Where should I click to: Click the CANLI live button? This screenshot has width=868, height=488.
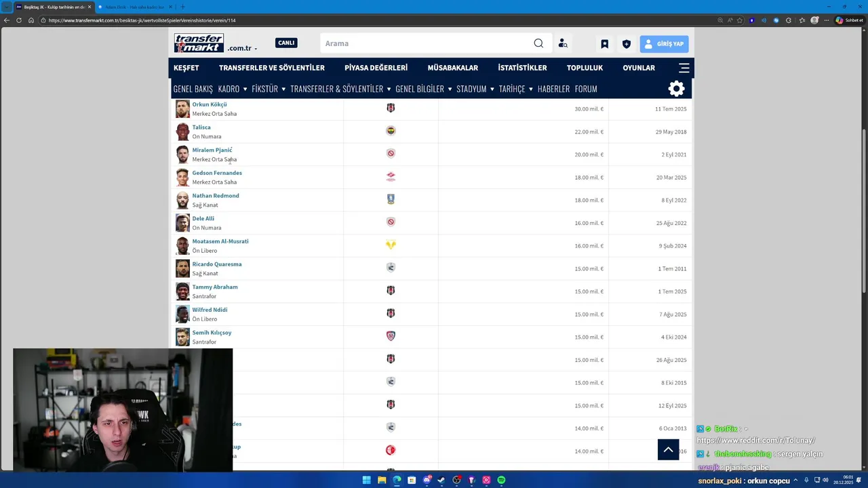tap(286, 43)
